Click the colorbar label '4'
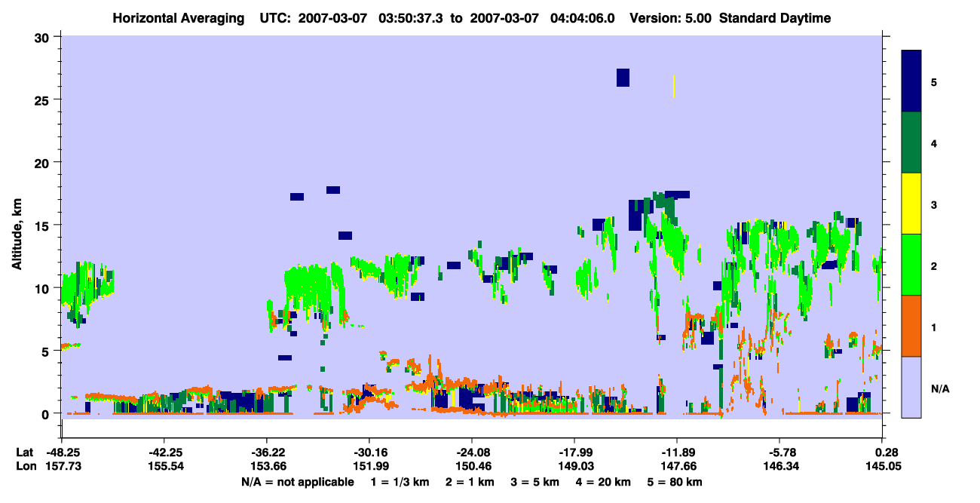This screenshot has height=503, width=980. [x=933, y=143]
